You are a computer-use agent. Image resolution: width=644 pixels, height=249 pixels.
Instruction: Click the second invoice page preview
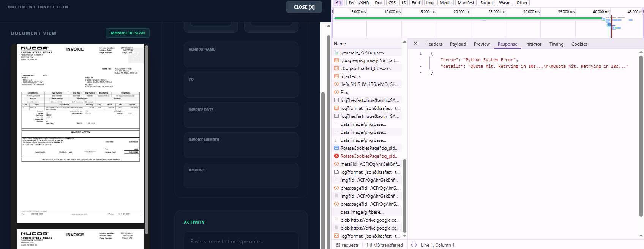[80, 239]
